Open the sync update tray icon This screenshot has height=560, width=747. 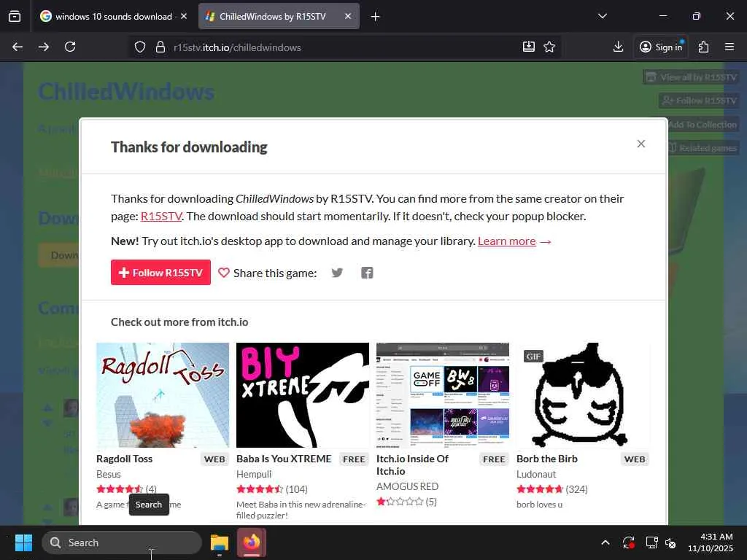pyautogui.click(x=628, y=542)
